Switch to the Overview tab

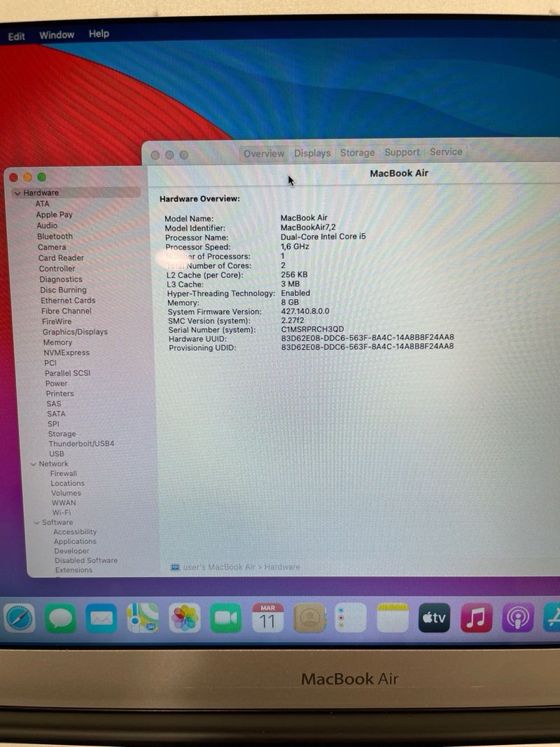(264, 153)
